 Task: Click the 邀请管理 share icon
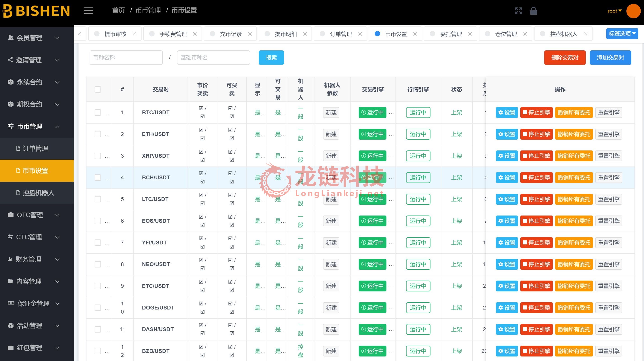point(10,60)
